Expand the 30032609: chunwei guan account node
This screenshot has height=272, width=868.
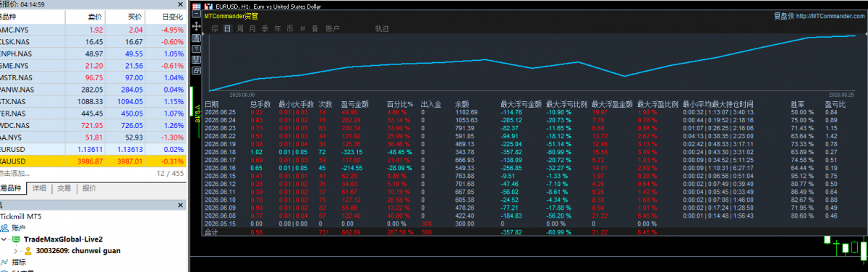pos(16,250)
